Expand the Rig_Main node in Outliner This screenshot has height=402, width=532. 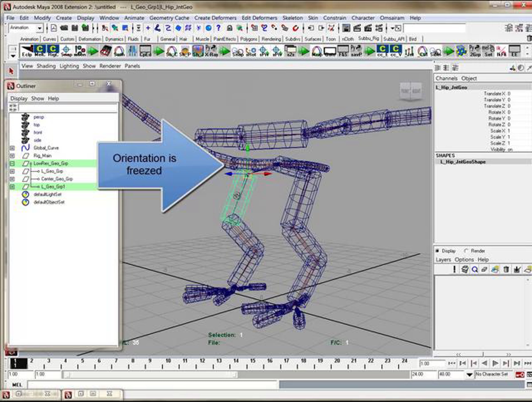[x=12, y=156]
